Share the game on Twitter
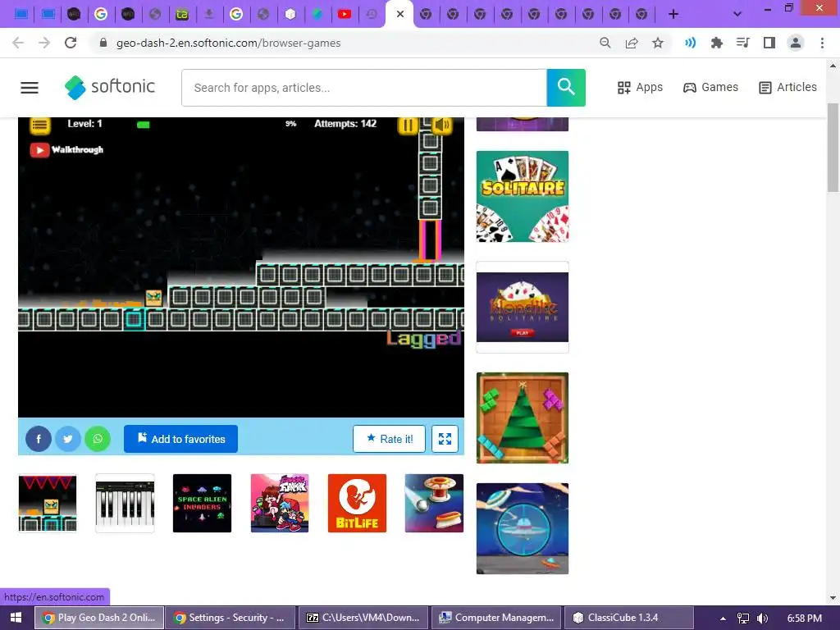840x630 pixels. [68, 439]
